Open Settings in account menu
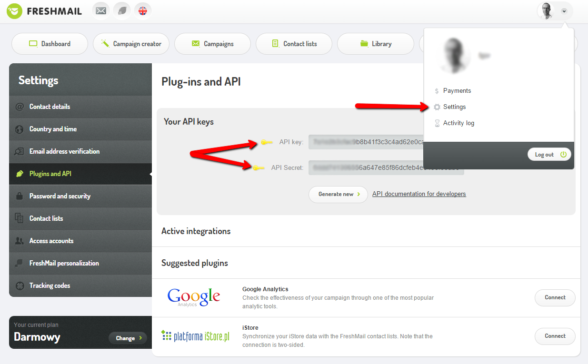588x364 pixels. click(454, 107)
